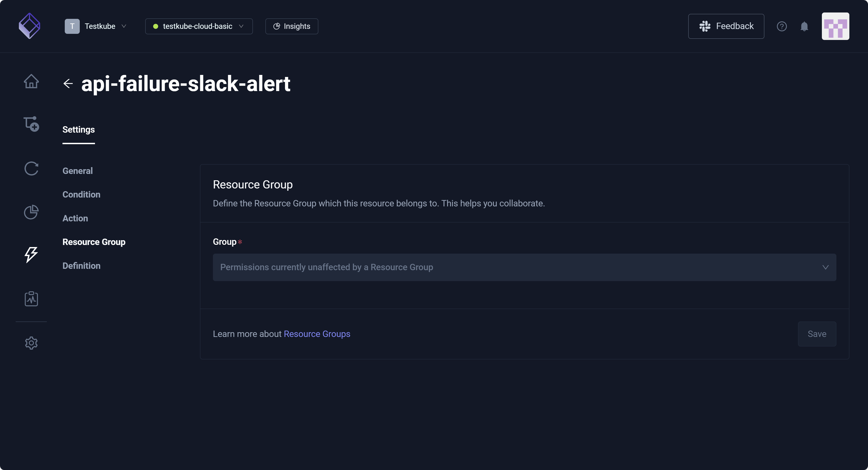Select the Home icon in the sidebar
The width and height of the screenshot is (868, 470).
tap(31, 82)
